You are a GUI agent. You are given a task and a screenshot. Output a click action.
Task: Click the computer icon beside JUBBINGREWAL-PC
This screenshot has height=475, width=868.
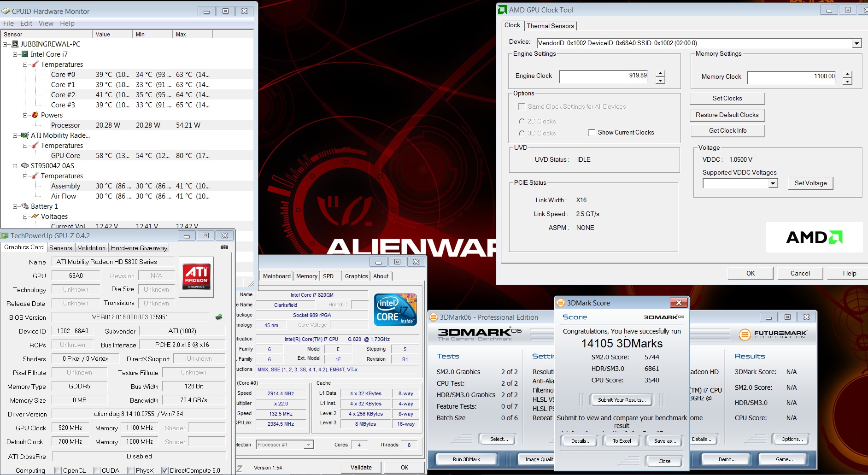15,44
